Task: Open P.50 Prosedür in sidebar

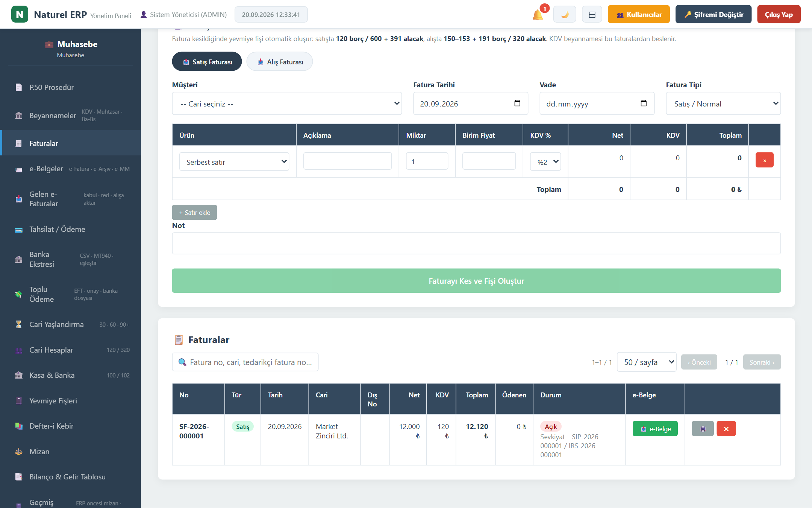Action: [x=71, y=87]
